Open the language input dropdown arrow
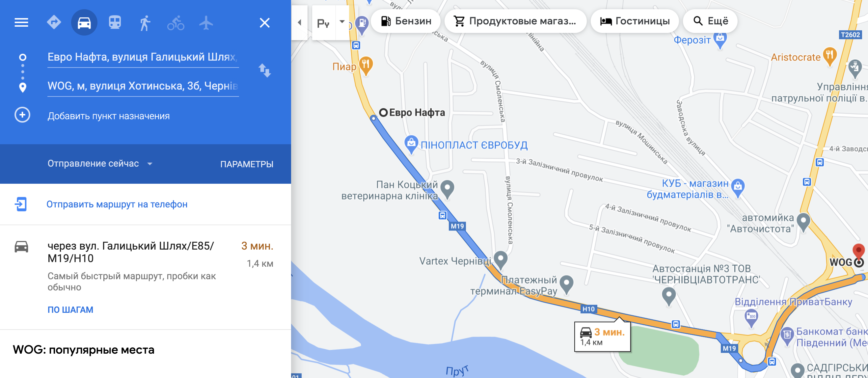This screenshot has width=868, height=378. click(342, 22)
